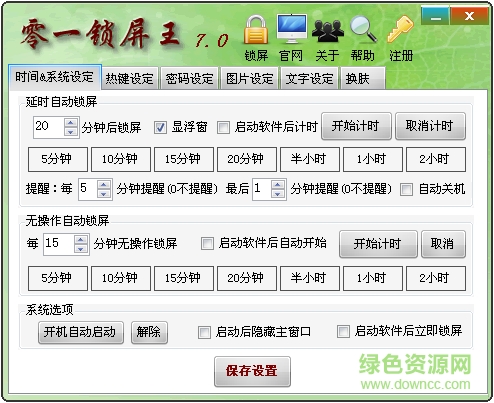Viewport: 494px width, 403px height.
Task: Pick 2小时 preset in 无操作自动锁屏
Action: click(x=436, y=278)
